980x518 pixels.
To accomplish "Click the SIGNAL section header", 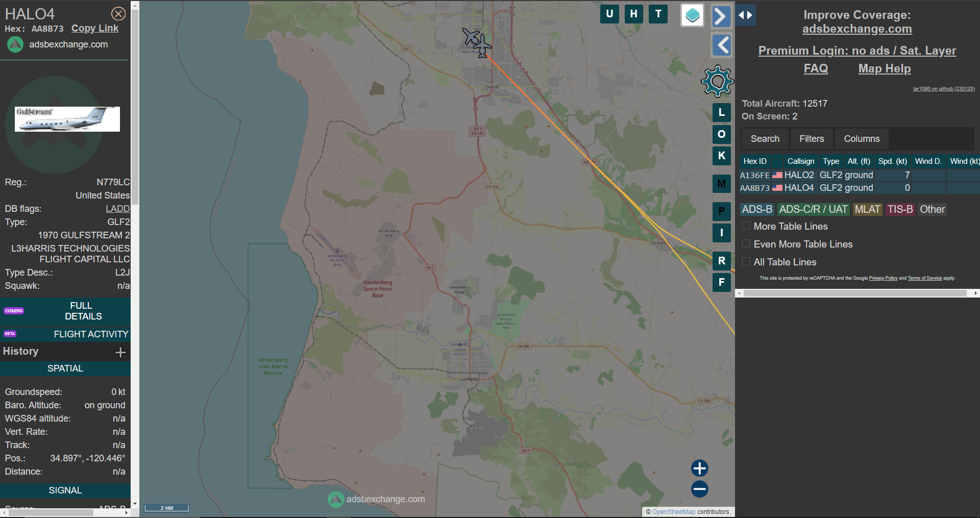I will (x=65, y=490).
